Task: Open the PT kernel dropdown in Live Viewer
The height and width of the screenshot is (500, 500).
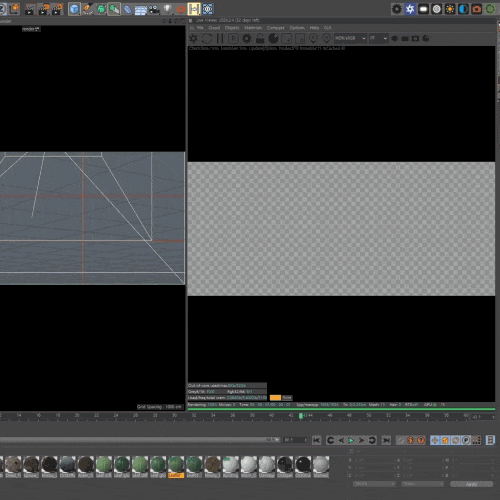Action: click(x=378, y=38)
